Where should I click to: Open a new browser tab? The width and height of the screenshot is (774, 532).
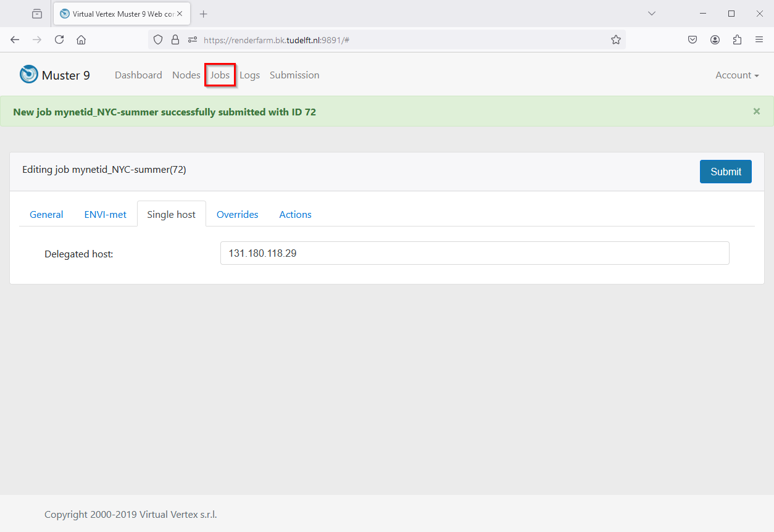coord(204,14)
